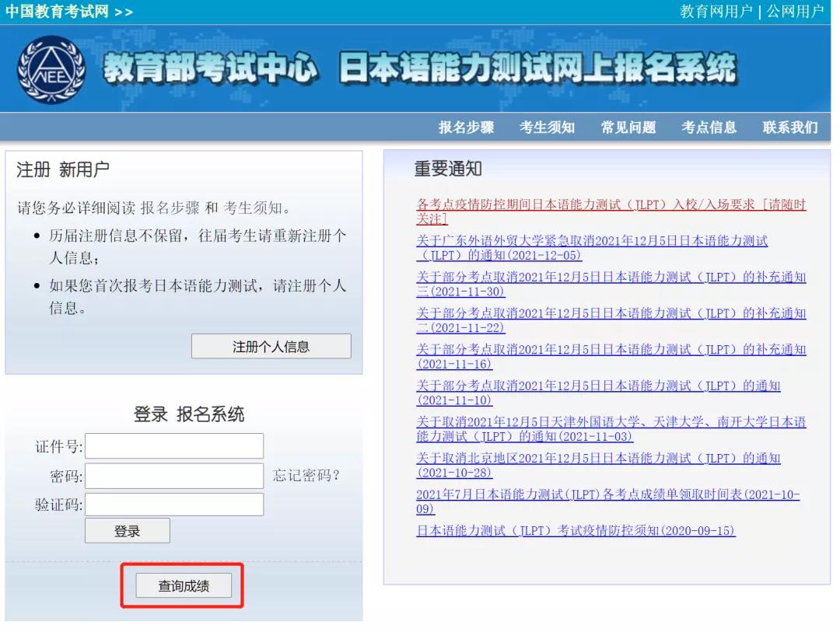Click the 日本语能力测试网上报名系统 banner title
This screenshot has width=840, height=632.
pyautogui.click(x=538, y=68)
